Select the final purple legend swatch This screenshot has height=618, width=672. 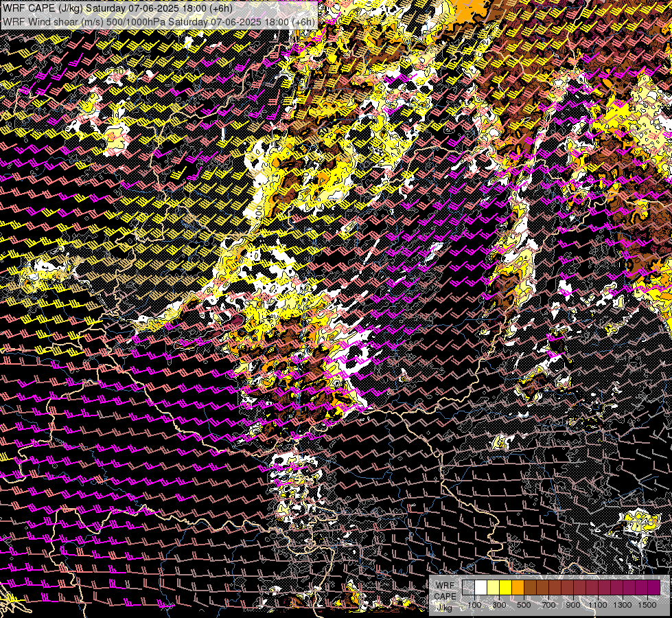(653, 587)
